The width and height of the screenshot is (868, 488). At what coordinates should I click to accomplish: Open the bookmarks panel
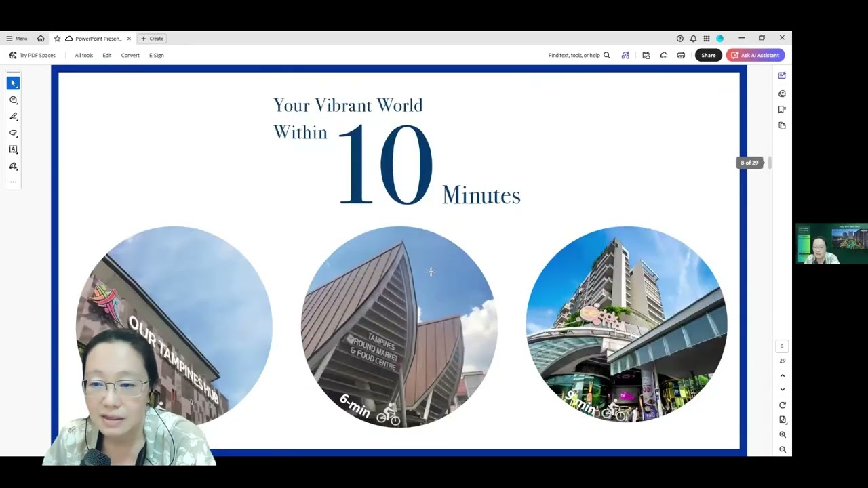[782, 109]
